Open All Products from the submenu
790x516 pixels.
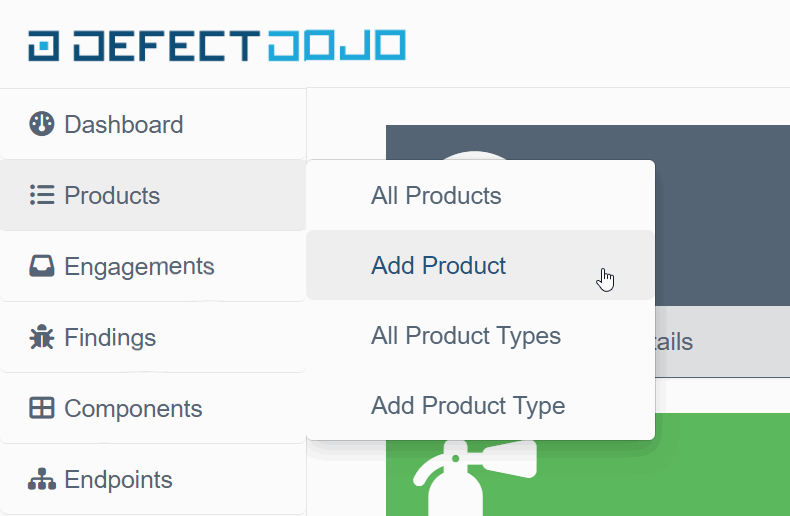436,195
